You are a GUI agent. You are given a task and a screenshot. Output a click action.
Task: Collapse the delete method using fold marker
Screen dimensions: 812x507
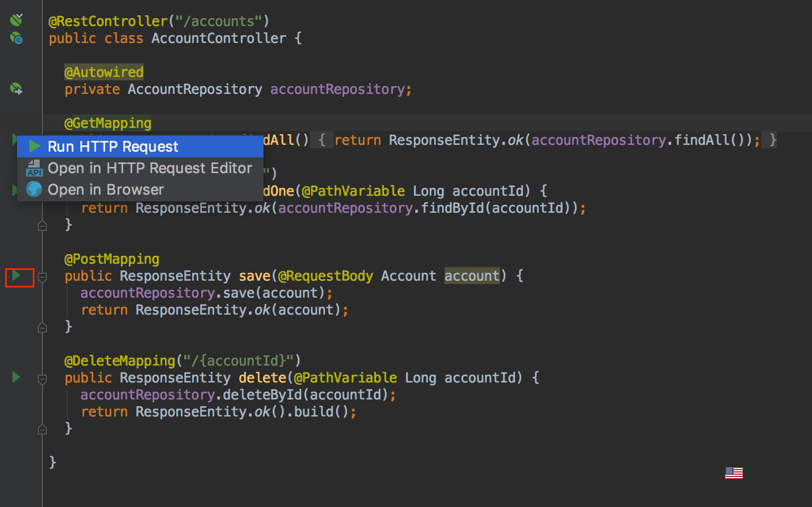click(x=42, y=379)
